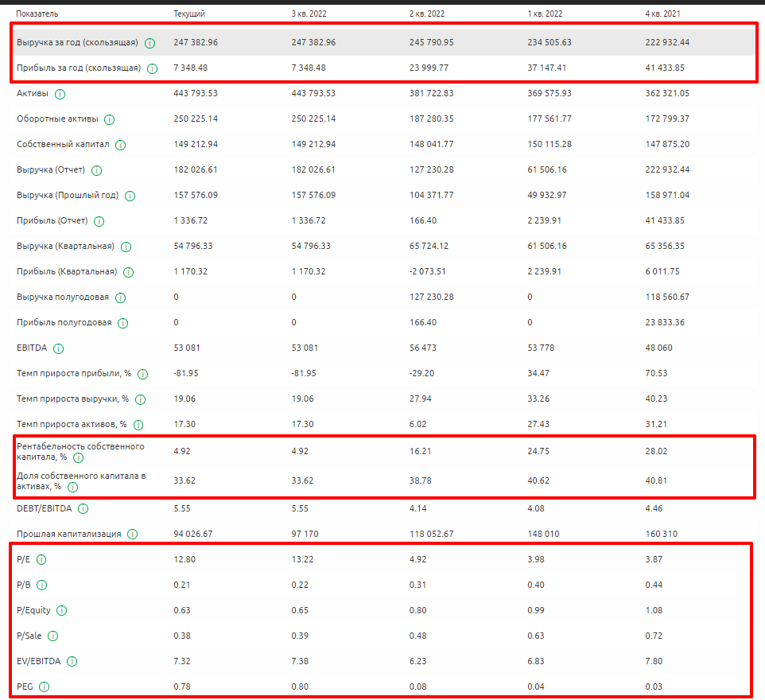Click info icon next to P/E

point(41,559)
